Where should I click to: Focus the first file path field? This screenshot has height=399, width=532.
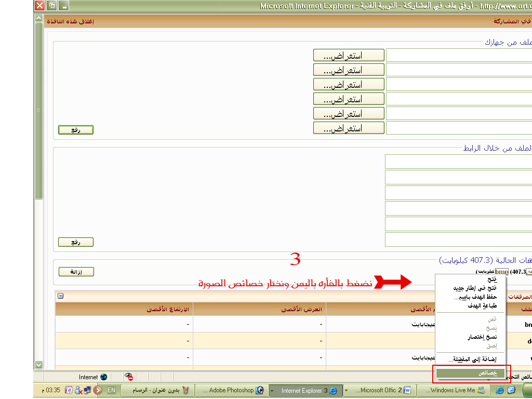click(x=459, y=55)
